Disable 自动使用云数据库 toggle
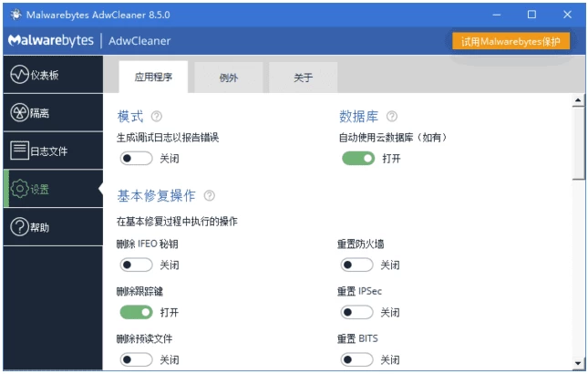Screen dimensions: 588x374 tap(357, 158)
